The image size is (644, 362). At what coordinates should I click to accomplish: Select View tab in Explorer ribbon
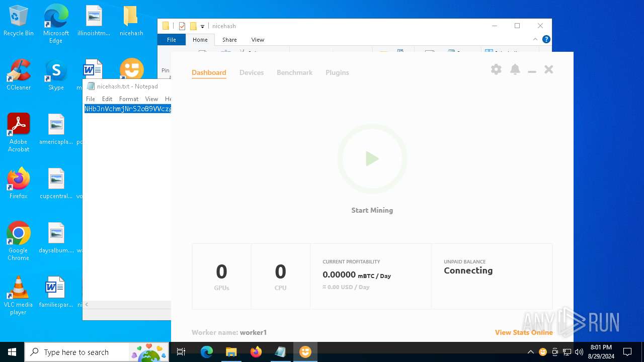[258, 40]
